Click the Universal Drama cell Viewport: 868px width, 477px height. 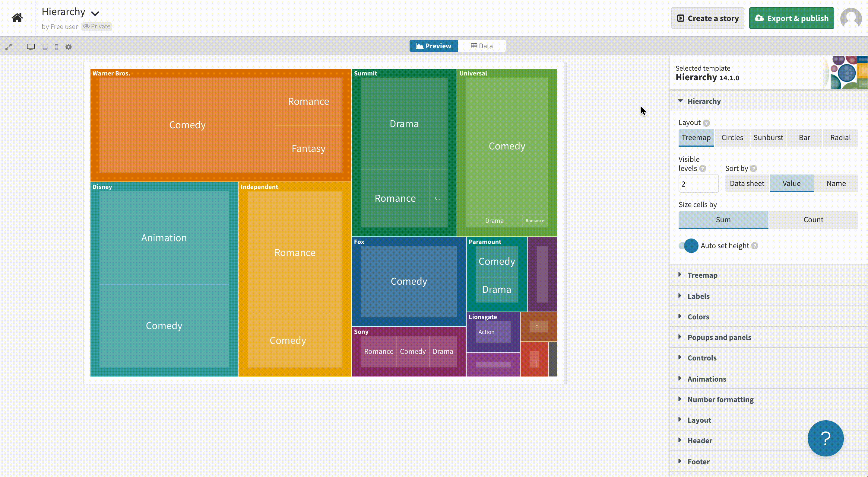pyautogui.click(x=494, y=221)
